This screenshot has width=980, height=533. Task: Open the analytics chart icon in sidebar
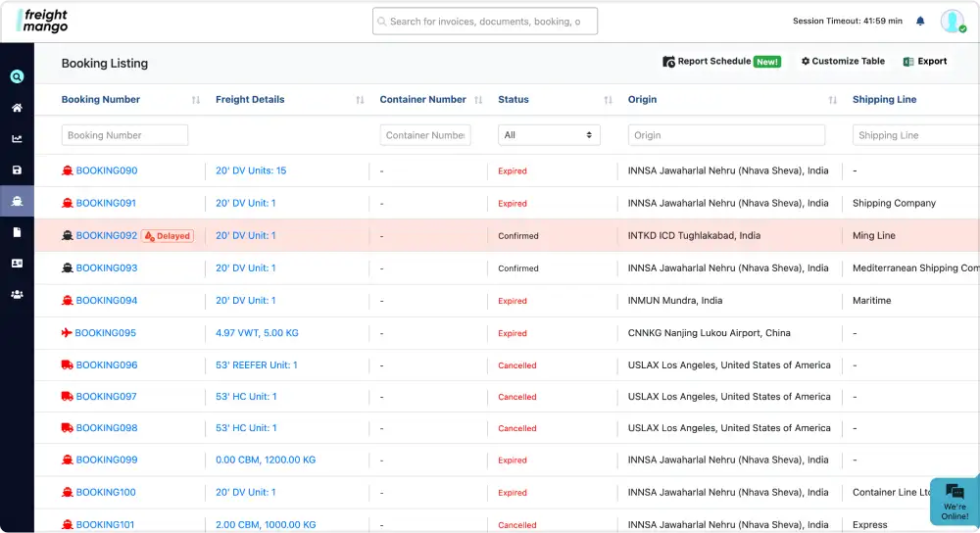(x=17, y=139)
